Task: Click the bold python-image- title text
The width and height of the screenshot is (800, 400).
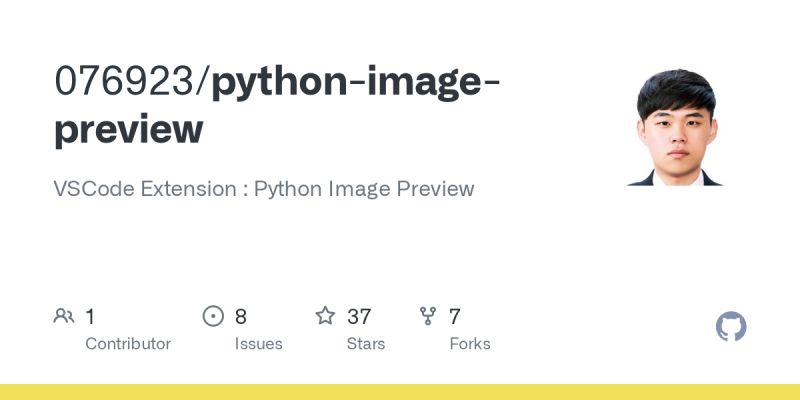Action: pos(356,84)
